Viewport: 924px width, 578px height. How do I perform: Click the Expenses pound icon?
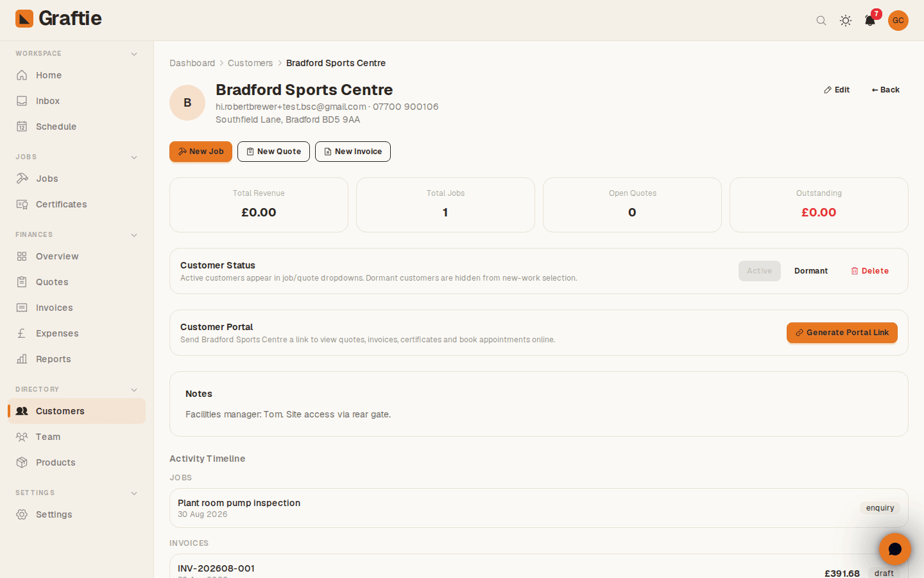click(x=22, y=333)
